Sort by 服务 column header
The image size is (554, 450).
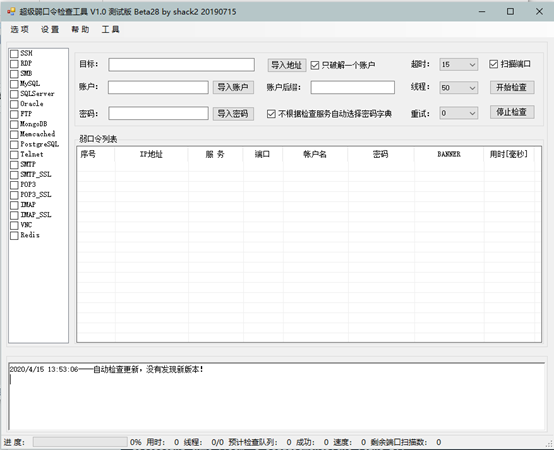pyautogui.click(x=216, y=154)
